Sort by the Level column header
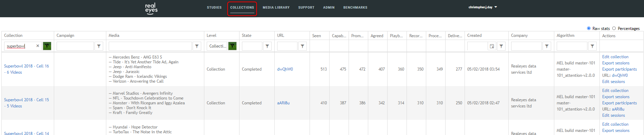This screenshot has height=135, width=644. point(212,35)
